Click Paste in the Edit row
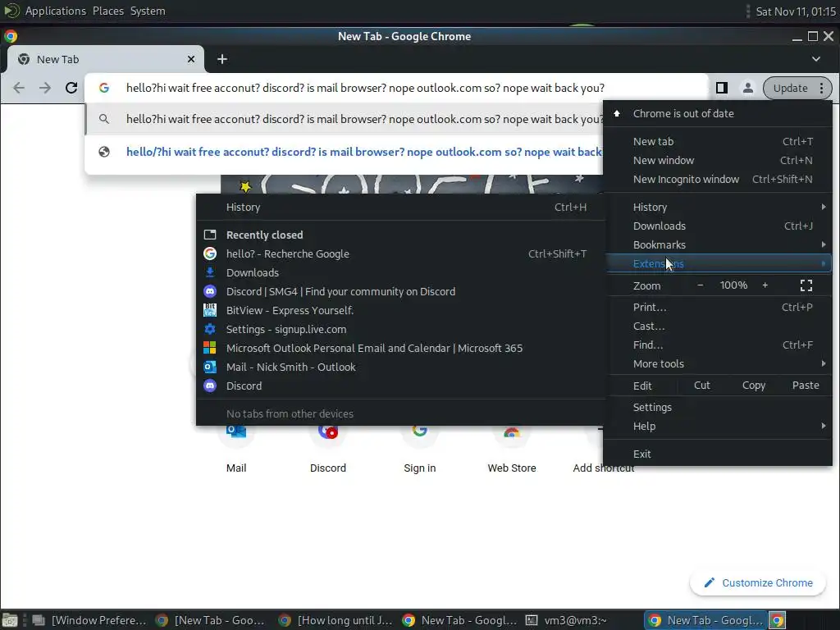 click(806, 386)
